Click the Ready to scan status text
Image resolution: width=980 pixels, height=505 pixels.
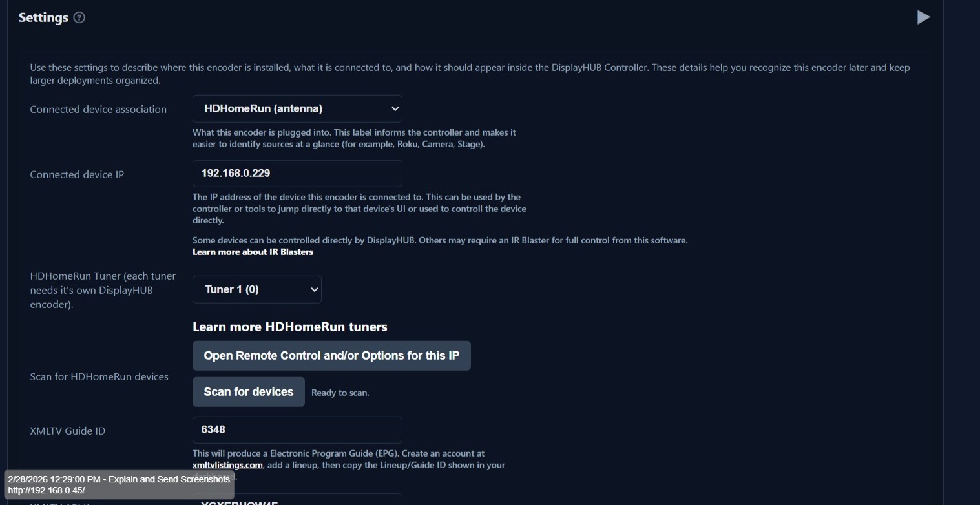point(340,393)
